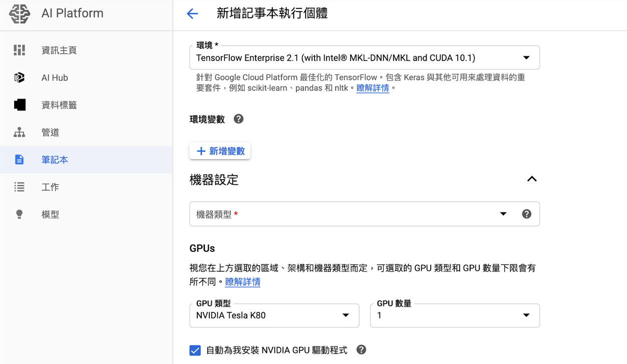Open the GPU 數量 dropdown

coord(455,315)
